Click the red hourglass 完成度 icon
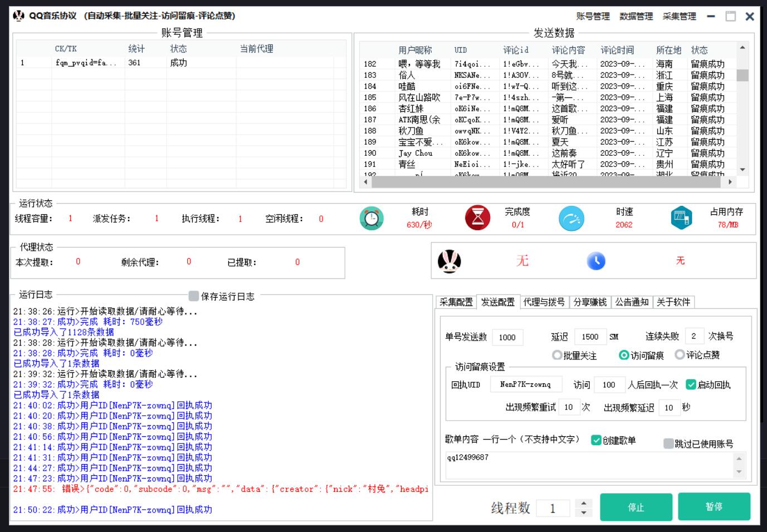This screenshot has width=767, height=532. click(477, 218)
